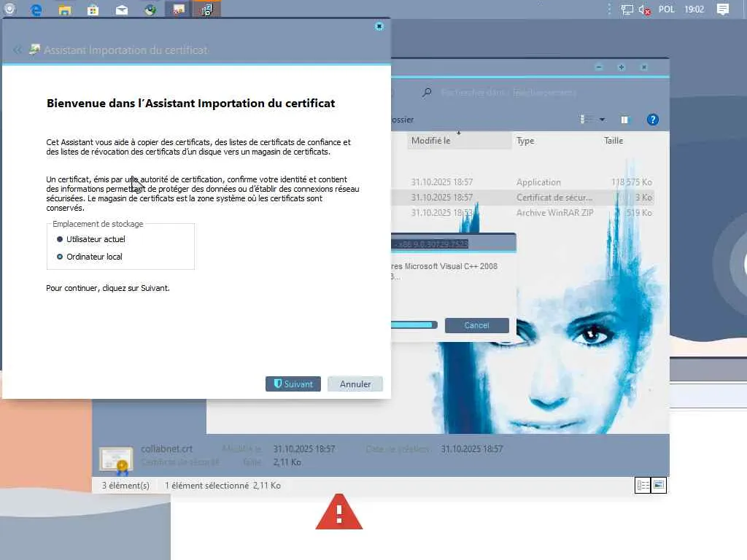This screenshot has height=560, width=747.
Task: Click the Visual C++ installer progress bar
Action: click(414, 325)
